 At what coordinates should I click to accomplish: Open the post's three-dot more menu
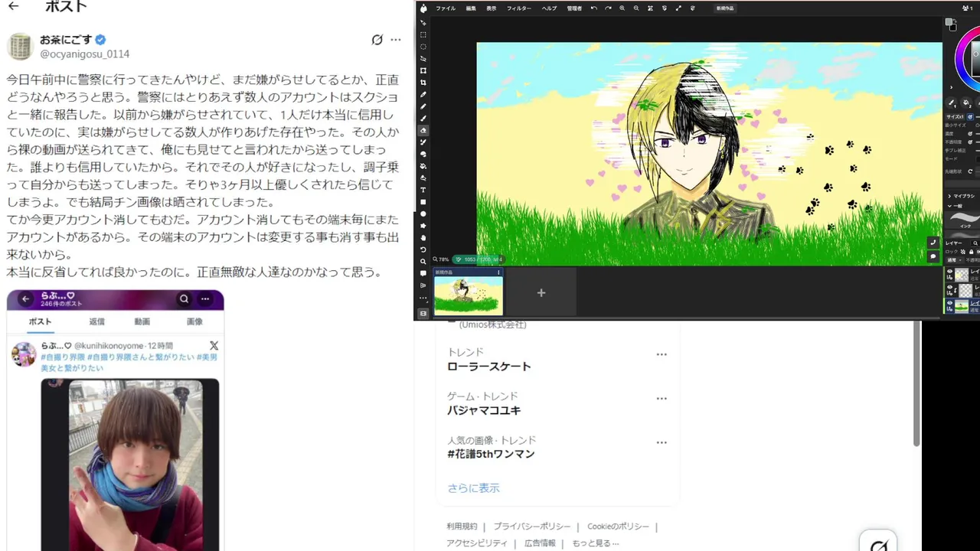point(395,40)
